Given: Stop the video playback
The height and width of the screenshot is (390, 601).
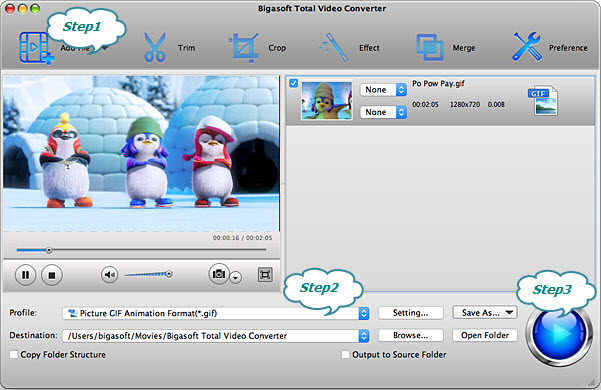Looking at the screenshot, I should (52, 275).
